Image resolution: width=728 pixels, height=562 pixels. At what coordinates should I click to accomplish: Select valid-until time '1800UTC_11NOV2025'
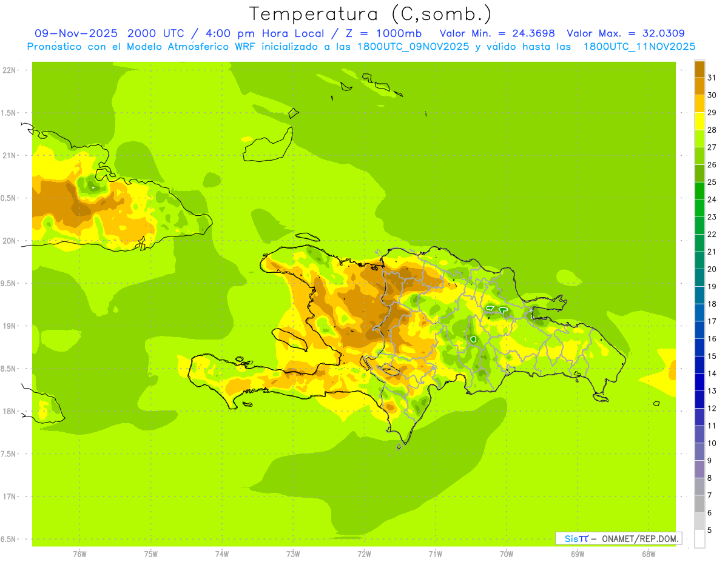[639, 47]
